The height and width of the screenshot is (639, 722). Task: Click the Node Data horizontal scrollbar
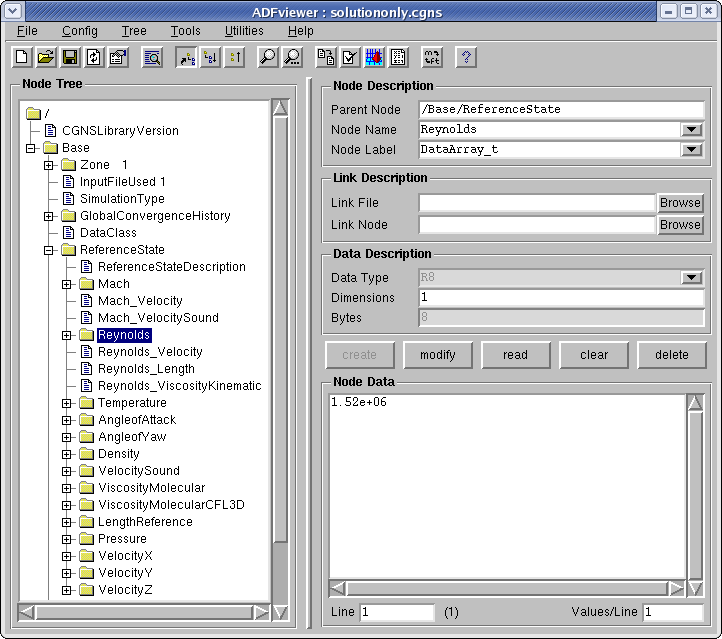pos(507,588)
